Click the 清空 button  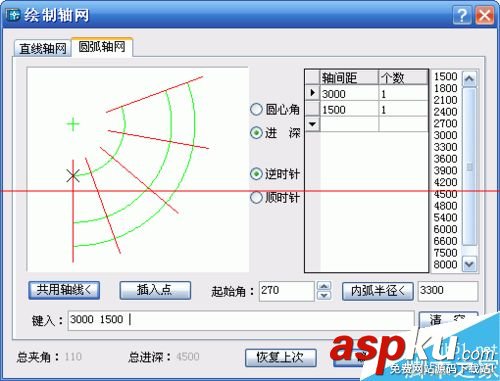(x=448, y=320)
